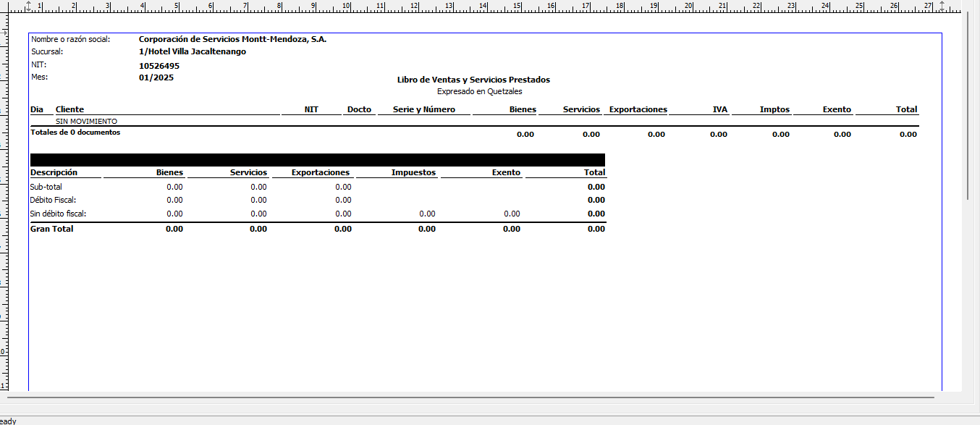Click Bienes heading in the sales detail table
980x425 pixels.
click(x=523, y=109)
